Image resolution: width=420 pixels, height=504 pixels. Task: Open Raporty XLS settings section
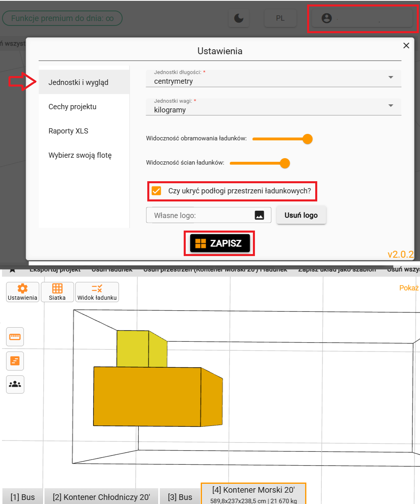68,131
